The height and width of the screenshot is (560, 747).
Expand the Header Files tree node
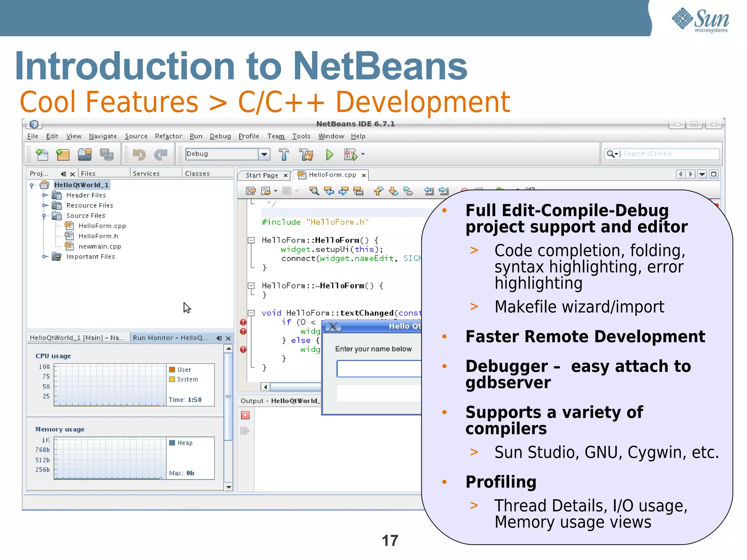44,195
